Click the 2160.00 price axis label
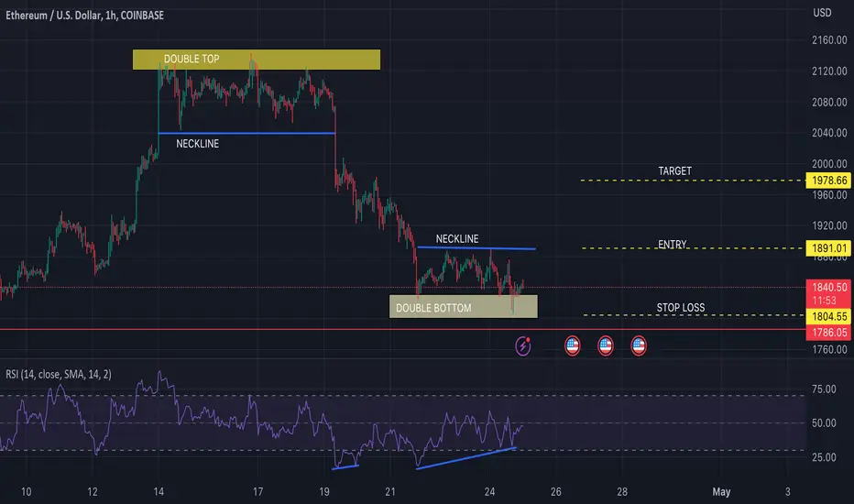This screenshot has height=504, width=854. [x=829, y=39]
